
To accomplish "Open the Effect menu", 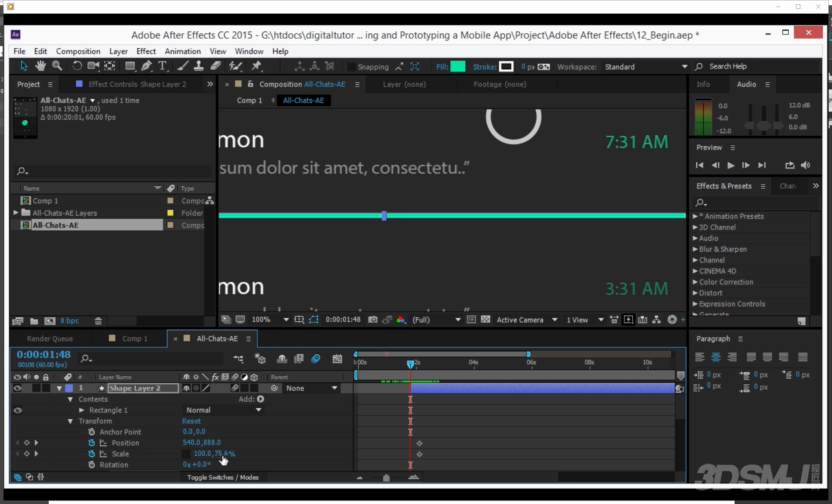I will tap(146, 51).
